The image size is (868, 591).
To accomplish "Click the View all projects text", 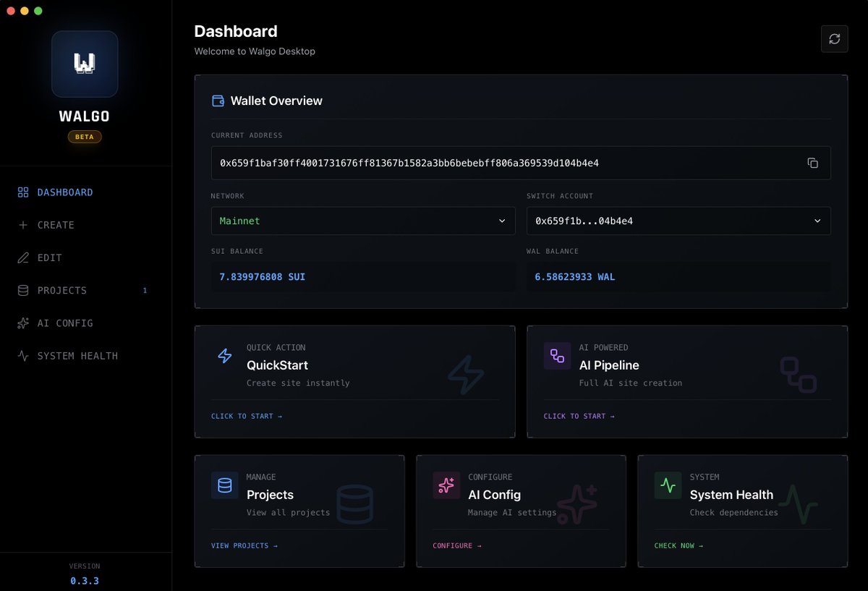I will tap(288, 512).
